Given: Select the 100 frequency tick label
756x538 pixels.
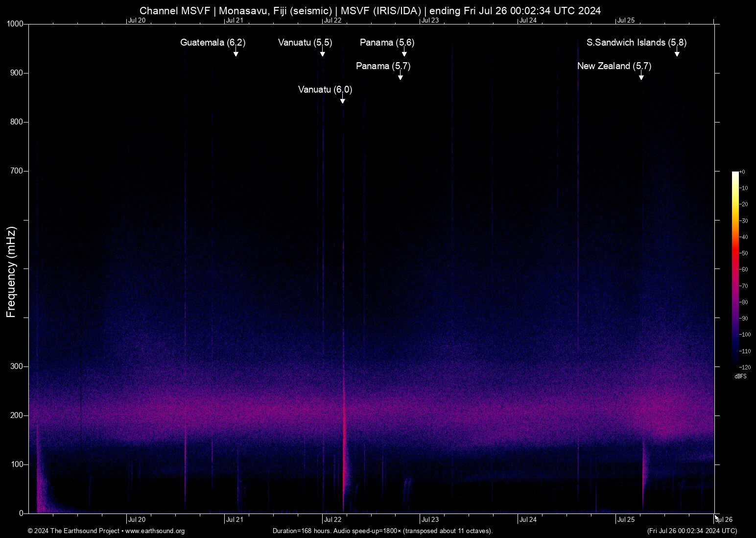Looking at the screenshot, I should pyautogui.click(x=17, y=465).
